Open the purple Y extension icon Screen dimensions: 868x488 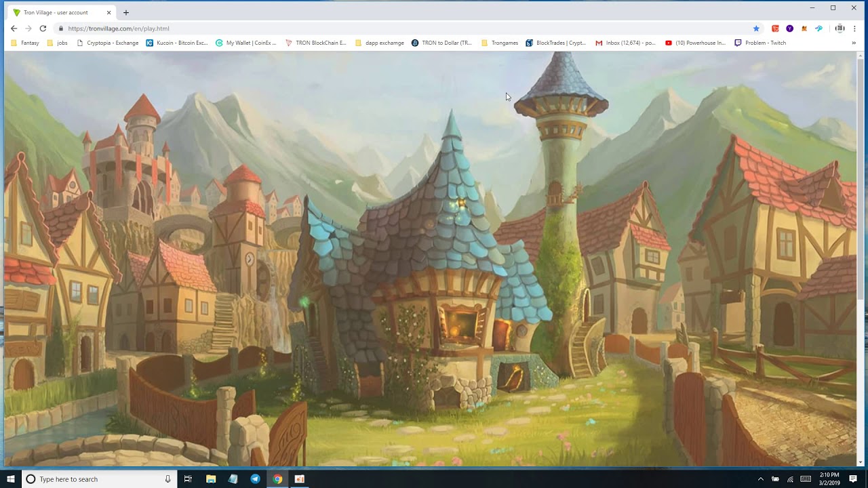(789, 28)
